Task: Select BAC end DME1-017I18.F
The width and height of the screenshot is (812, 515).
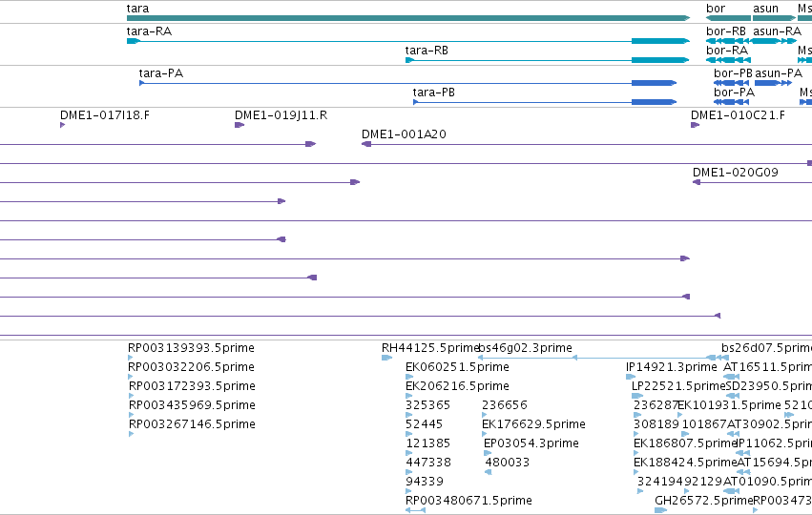Action: click(x=105, y=114)
